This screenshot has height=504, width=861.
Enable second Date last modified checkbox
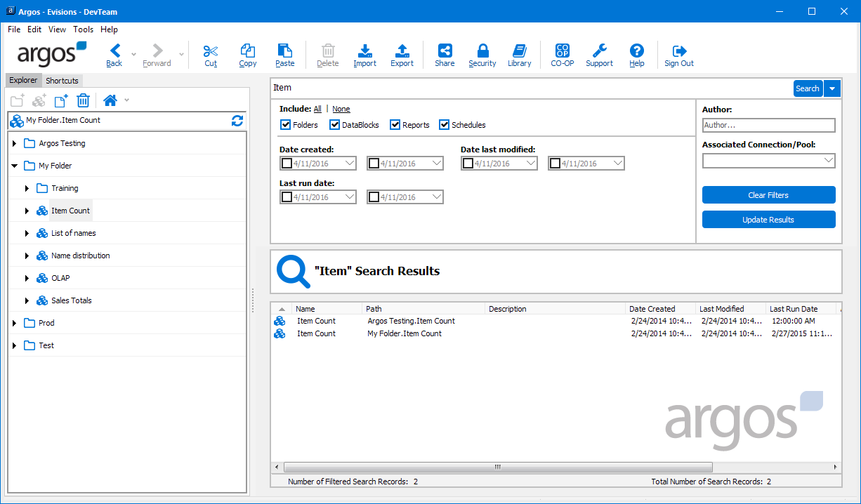(556, 164)
